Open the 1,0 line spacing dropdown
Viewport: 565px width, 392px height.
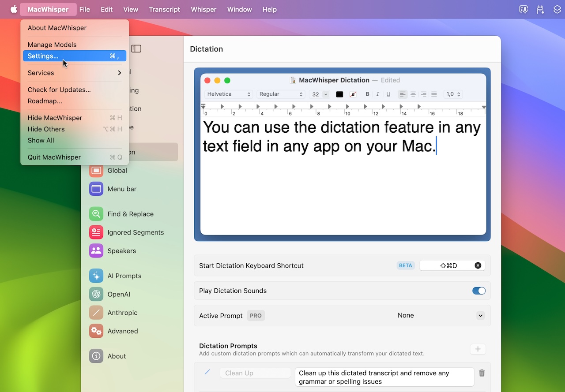pos(453,94)
